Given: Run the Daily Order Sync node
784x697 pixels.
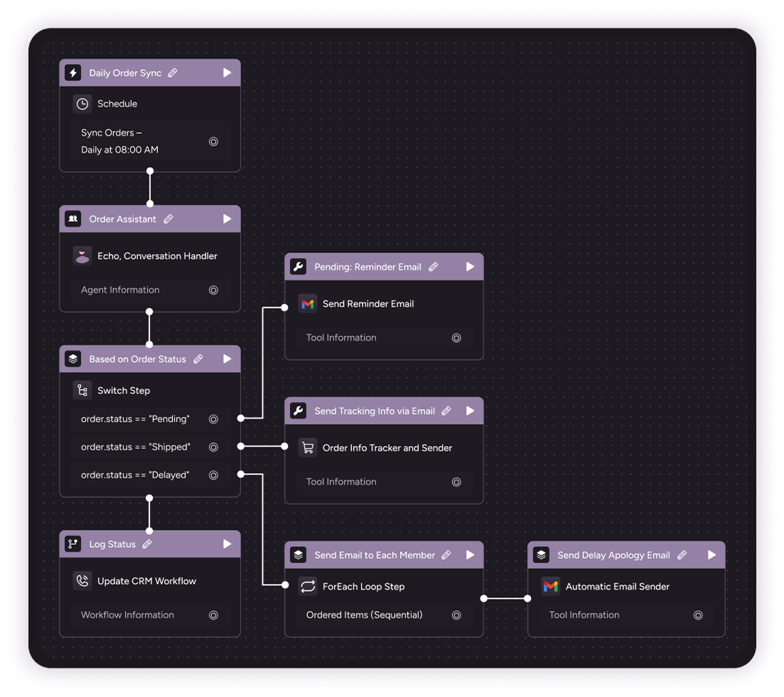Looking at the screenshot, I should pos(227,73).
